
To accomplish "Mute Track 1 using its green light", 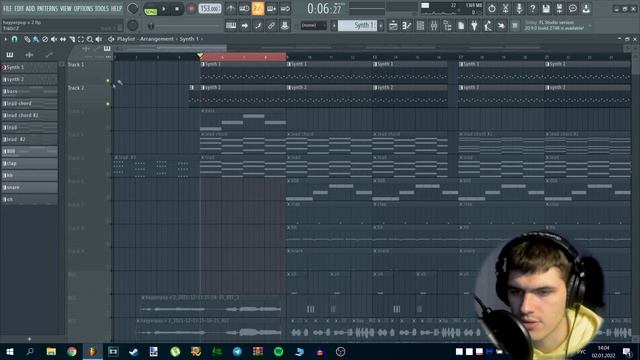I will [x=108, y=81].
